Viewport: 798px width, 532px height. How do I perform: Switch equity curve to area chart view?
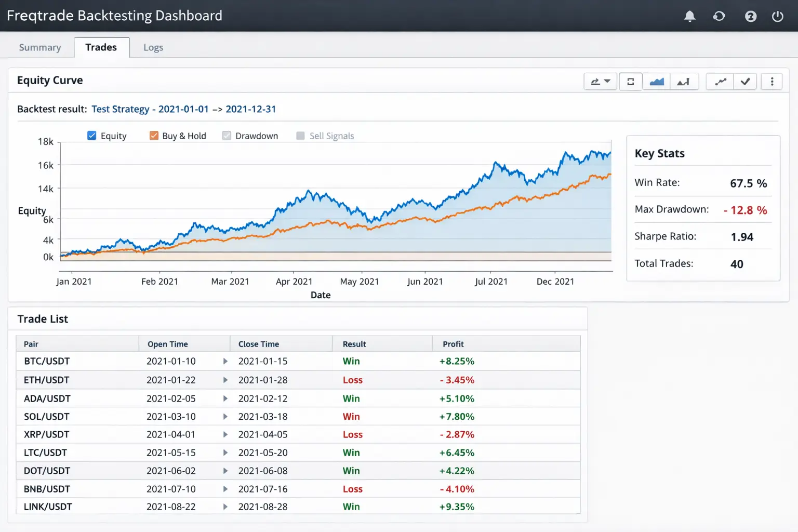point(656,82)
